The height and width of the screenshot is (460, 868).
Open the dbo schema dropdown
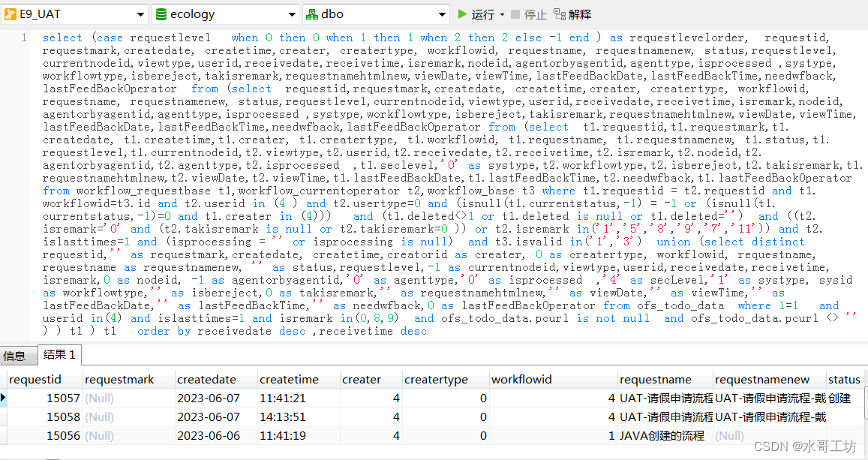pyautogui.click(x=443, y=13)
